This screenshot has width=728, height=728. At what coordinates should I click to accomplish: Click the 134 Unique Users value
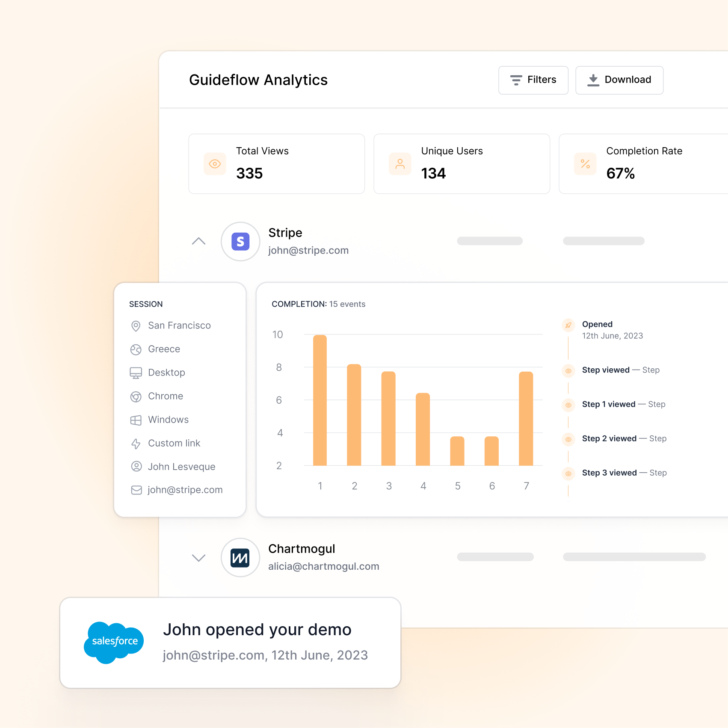433,173
